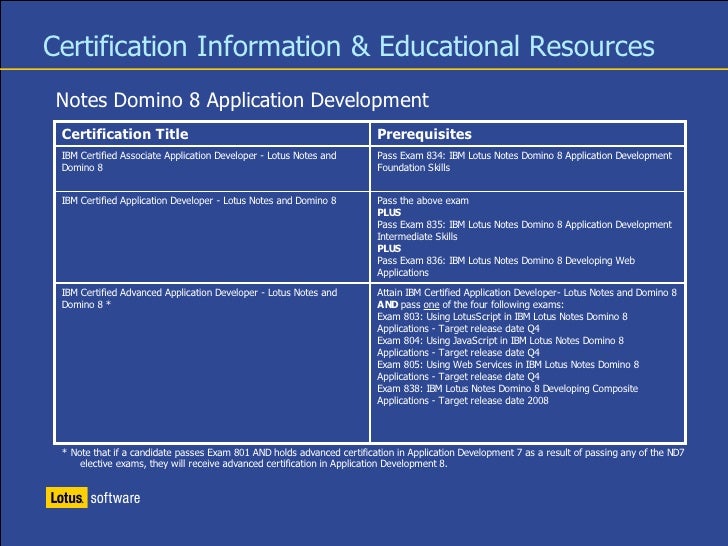The height and width of the screenshot is (546, 728).
Task: Click the word software beside the Lotus logo
Action: click(115, 498)
